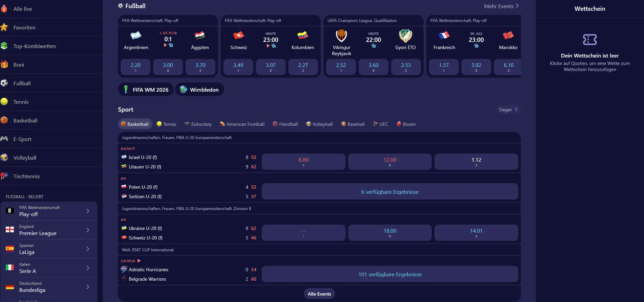Select Schweiz win odds 3.49

click(238, 67)
